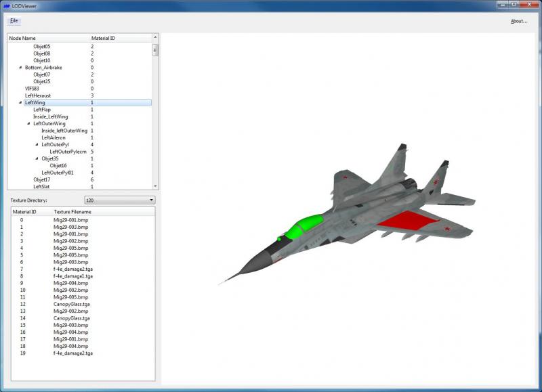Select the CanopyGlass.tga row for material 12
The image size is (542, 392).
[x=83, y=304]
